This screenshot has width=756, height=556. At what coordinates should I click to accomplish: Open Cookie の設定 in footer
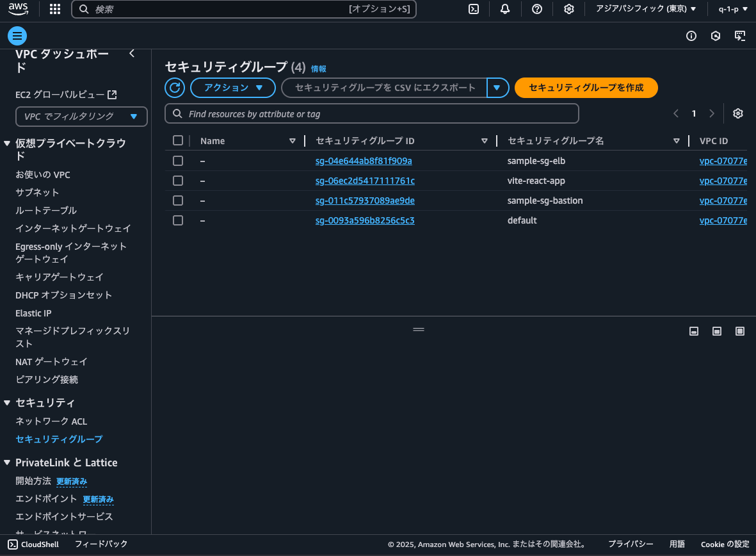click(x=725, y=544)
